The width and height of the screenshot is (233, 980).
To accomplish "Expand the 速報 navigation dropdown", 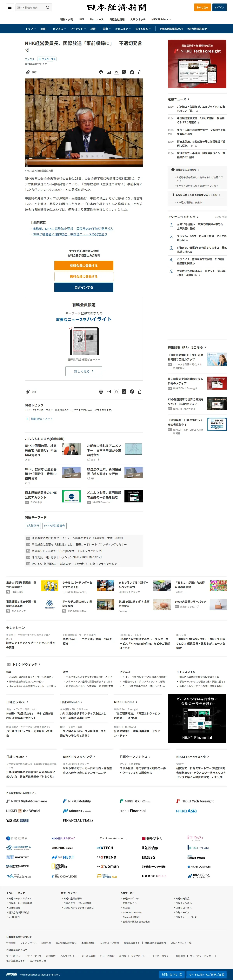I will pyautogui.click(x=44, y=29).
